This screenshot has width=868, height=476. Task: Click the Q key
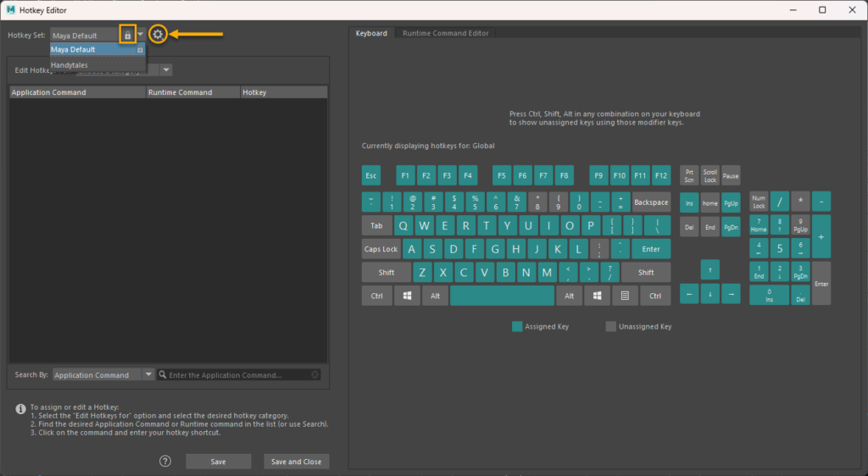[x=403, y=225]
